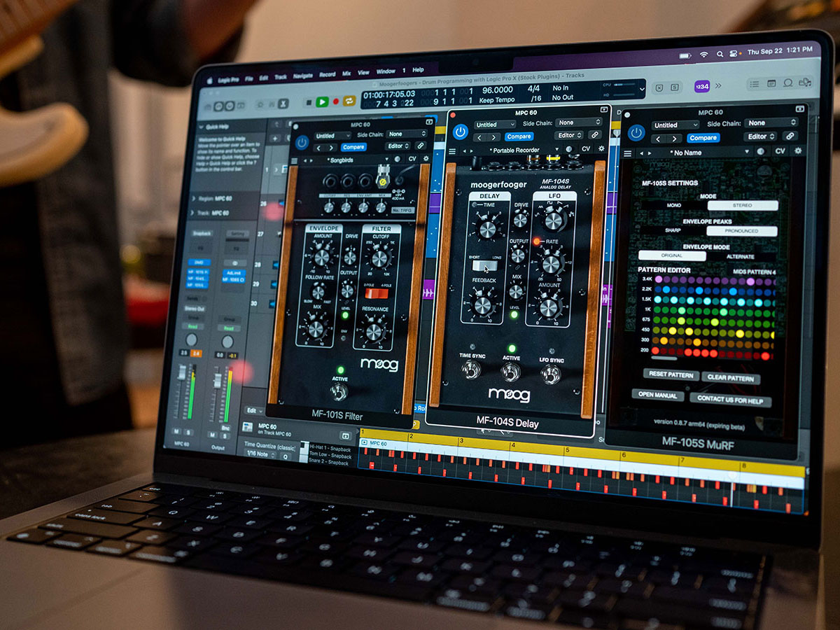The height and width of the screenshot is (630, 840).
Task: Click the next preset arrow in MF-104S Delay header
Action: click(x=494, y=137)
